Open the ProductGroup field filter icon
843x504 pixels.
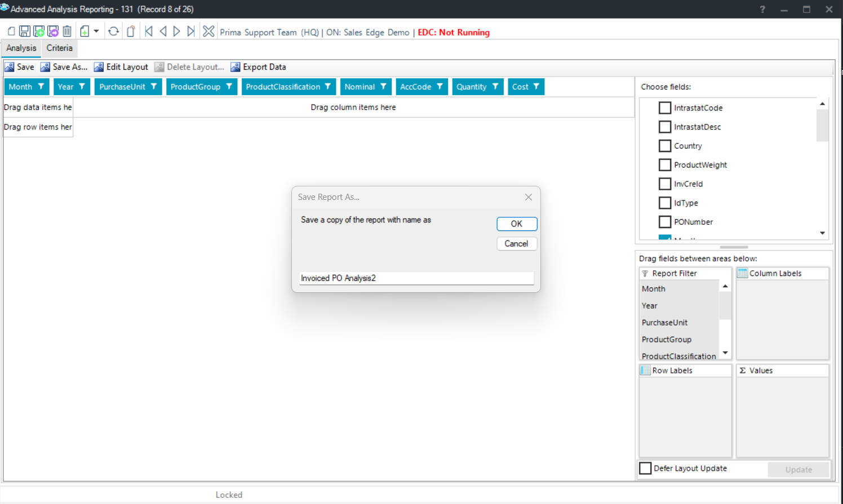(x=229, y=87)
